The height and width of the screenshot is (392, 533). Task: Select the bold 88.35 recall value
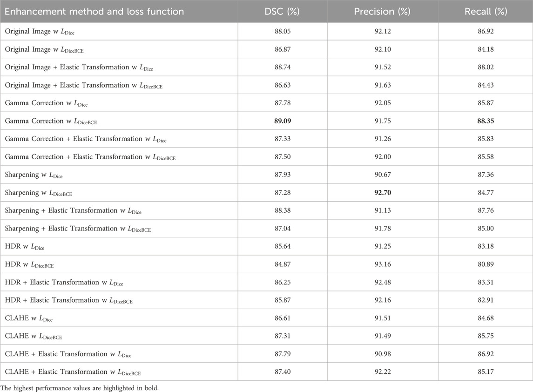coord(486,121)
